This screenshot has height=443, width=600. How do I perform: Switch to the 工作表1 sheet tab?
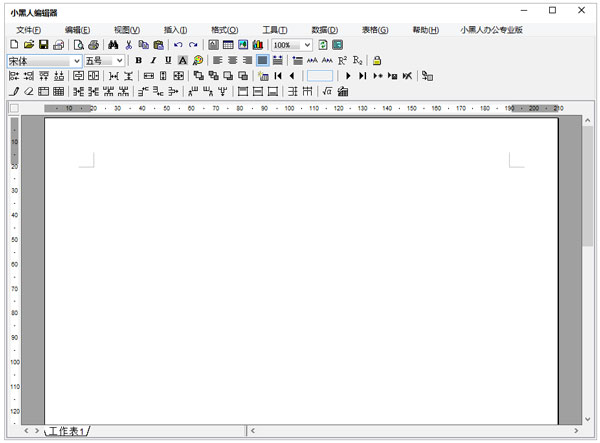(x=66, y=431)
